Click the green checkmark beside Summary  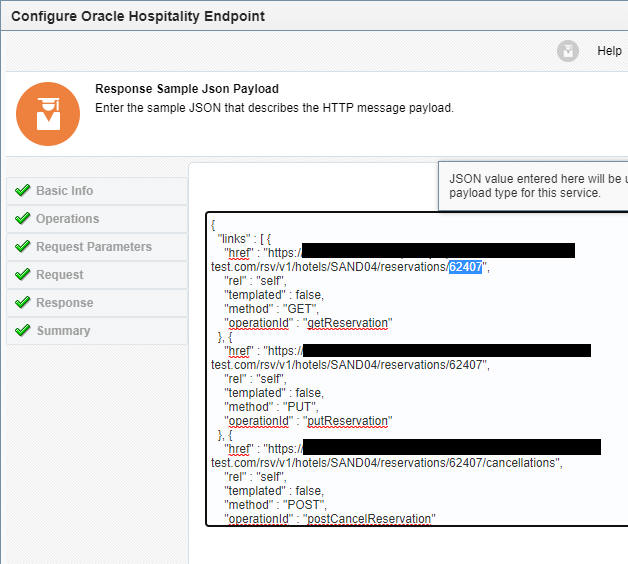[x=22, y=330]
